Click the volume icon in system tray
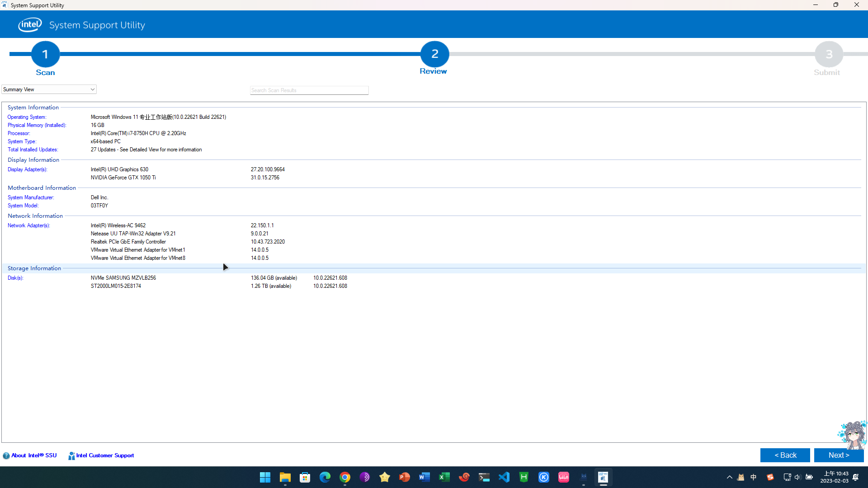Viewport: 868px width, 488px height. click(797, 477)
